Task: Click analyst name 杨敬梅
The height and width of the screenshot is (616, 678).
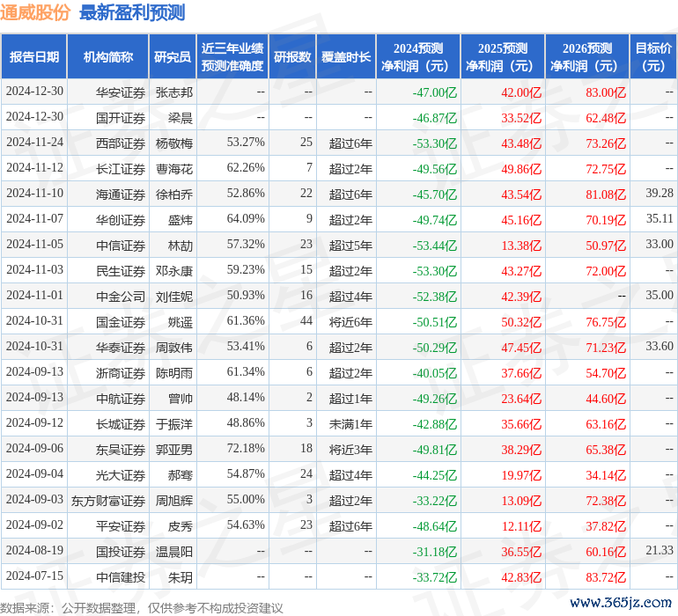Action: 173,143
